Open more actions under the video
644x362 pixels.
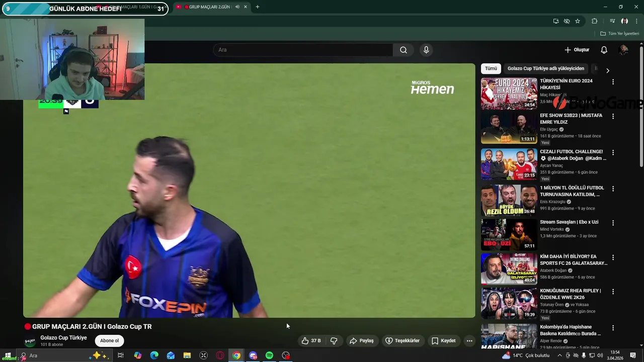click(x=469, y=341)
